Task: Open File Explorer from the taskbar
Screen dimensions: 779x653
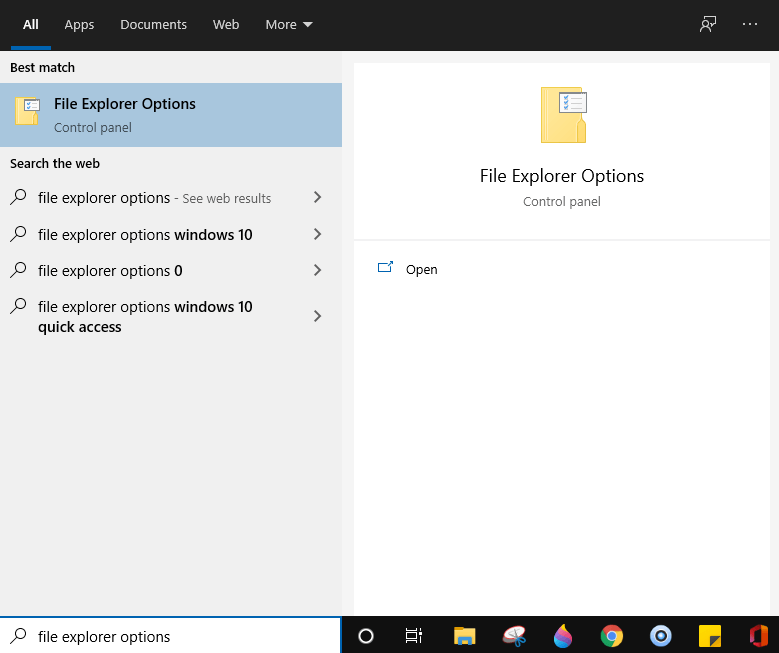Action: [464, 636]
